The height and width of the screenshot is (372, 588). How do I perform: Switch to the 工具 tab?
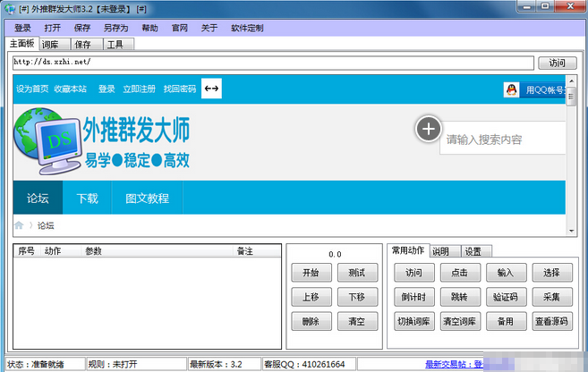click(x=115, y=44)
